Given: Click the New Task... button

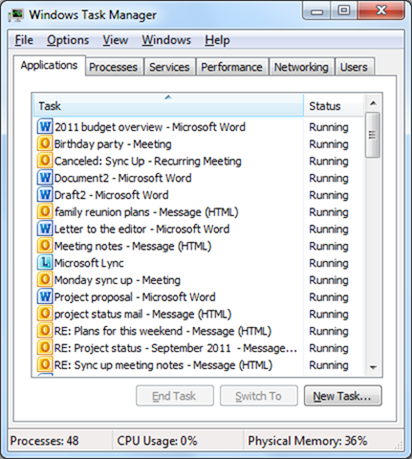Looking at the screenshot, I should coord(342,396).
